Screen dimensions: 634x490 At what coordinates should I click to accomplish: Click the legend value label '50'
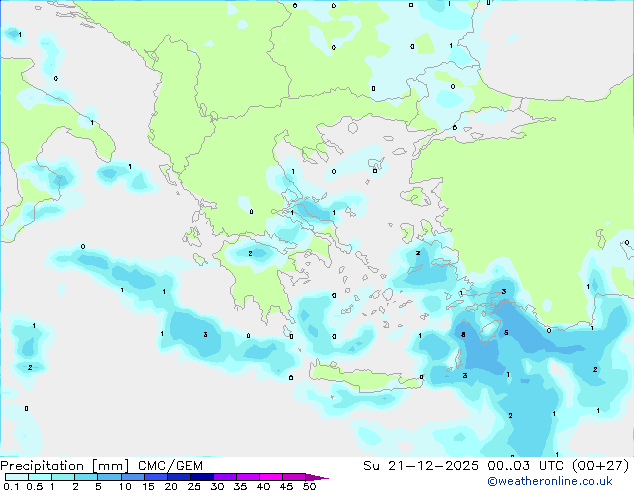(x=310, y=486)
